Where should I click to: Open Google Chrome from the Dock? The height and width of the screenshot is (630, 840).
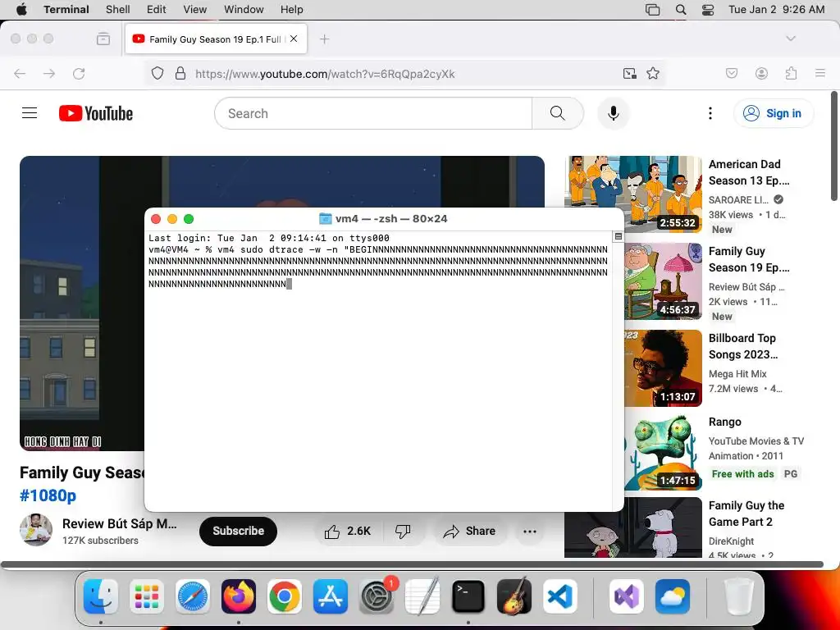click(x=285, y=596)
